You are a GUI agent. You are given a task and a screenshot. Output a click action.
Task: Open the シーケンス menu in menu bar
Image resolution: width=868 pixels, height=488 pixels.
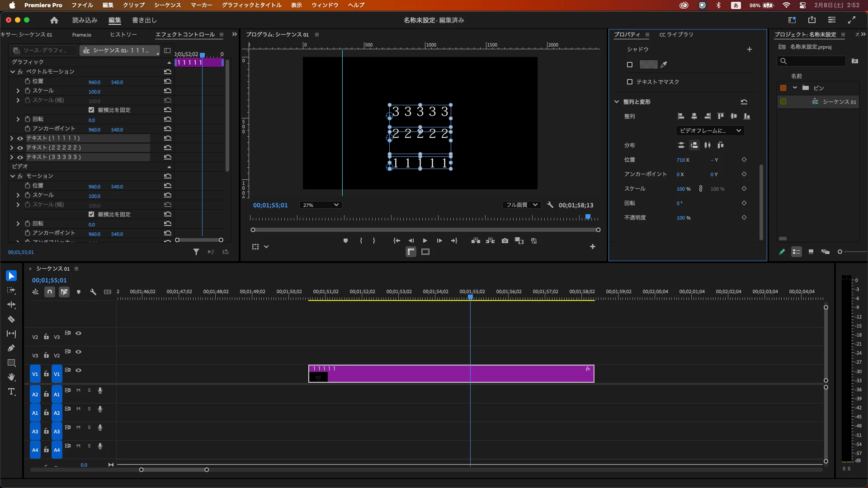167,5
